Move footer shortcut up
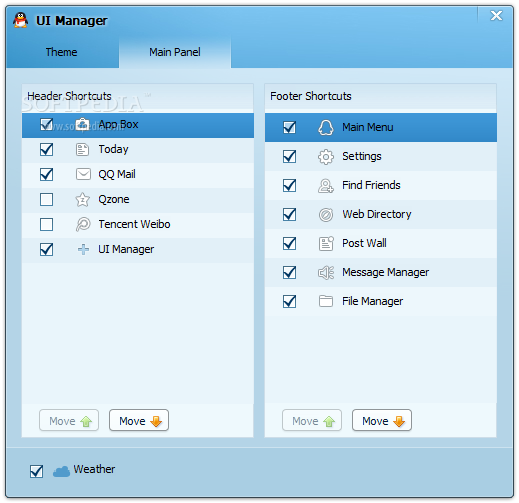The width and height of the screenshot is (519, 503). pos(312,421)
